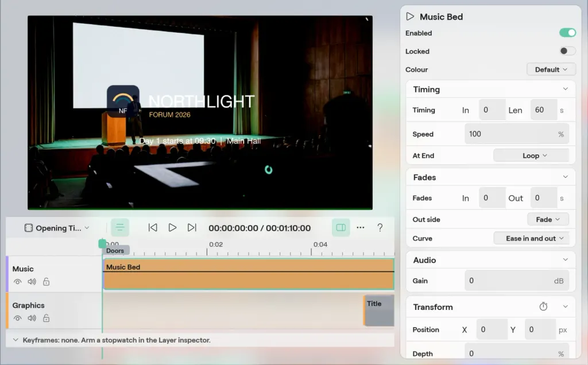Open the Out side Fade dropdown
588x365 pixels.
tap(548, 219)
